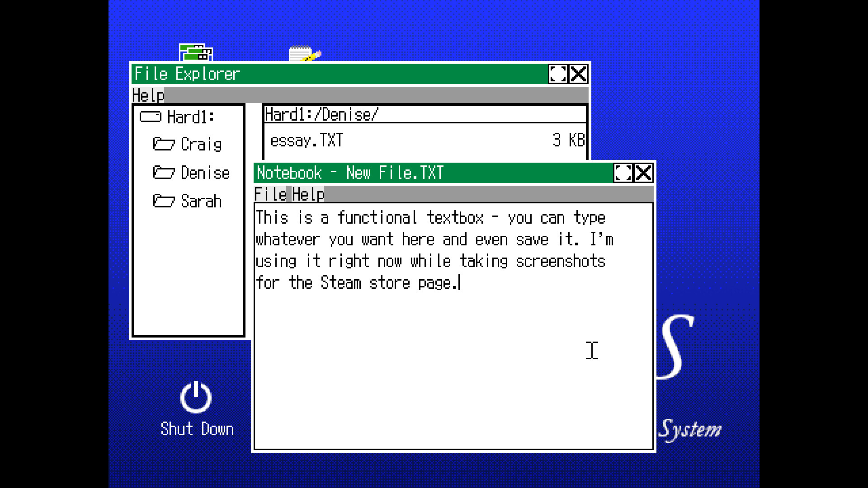Click the Shut Down power icon

pos(196,398)
